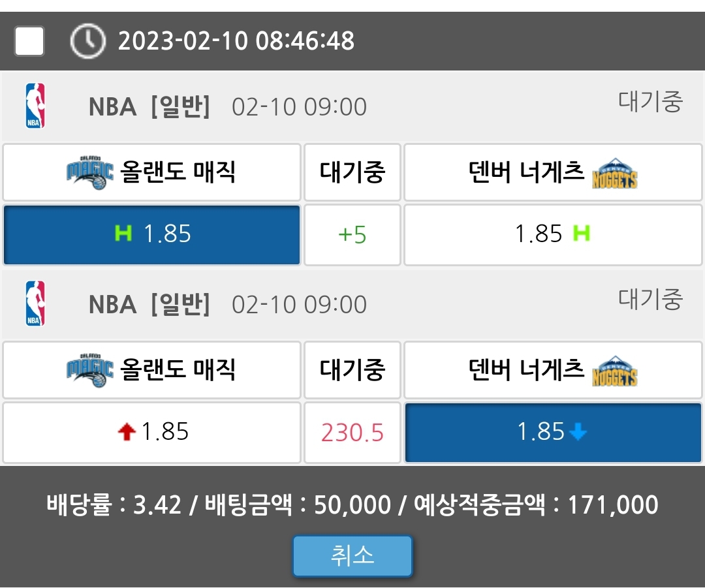Image resolution: width=705 pixels, height=588 pixels.
Task: Tick the checkbox beside the bet timestamp
Action: coord(29,41)
